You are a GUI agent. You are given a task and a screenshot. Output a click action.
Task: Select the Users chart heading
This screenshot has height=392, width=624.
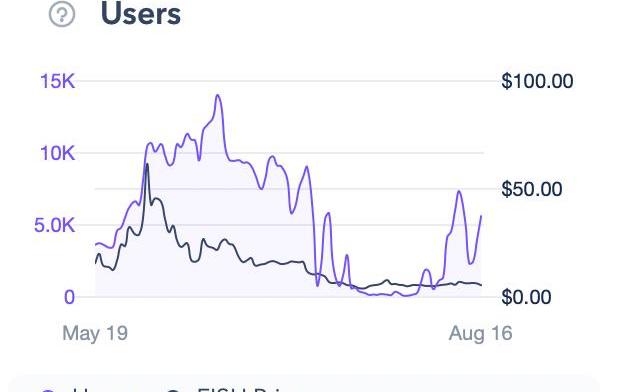click(141, 14)
